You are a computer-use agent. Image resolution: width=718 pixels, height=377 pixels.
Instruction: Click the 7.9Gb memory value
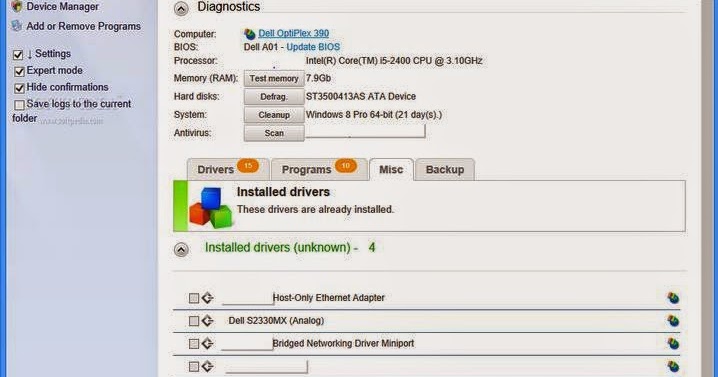318,78
